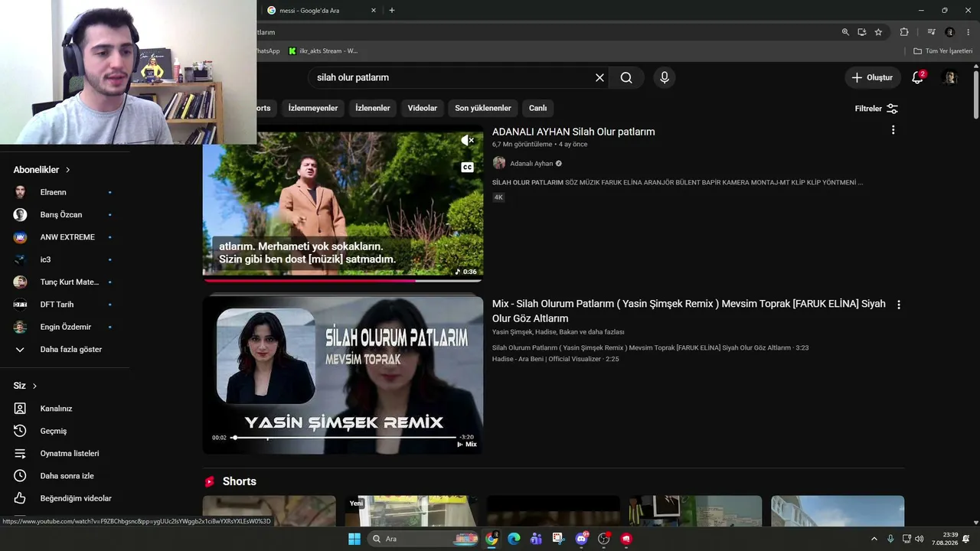The width and height of the screenshot is (980, 551).
Task: Open Microsoft Edge from the taskbar
Action: 514,539
